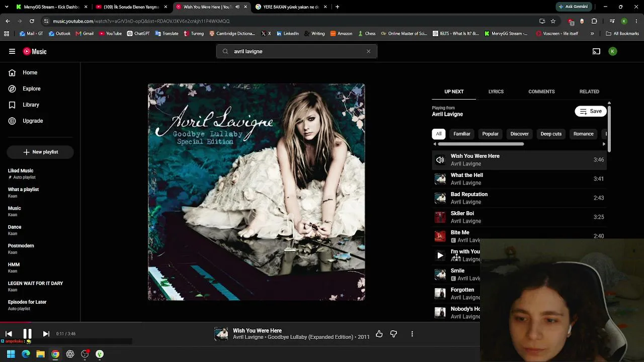Open the Windows Start menu

coord(11,354)
